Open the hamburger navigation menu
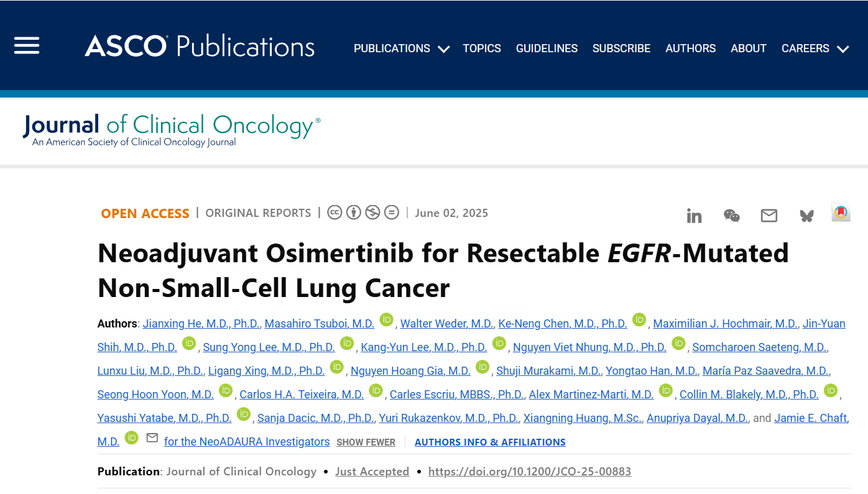 [x=27, y=46]
